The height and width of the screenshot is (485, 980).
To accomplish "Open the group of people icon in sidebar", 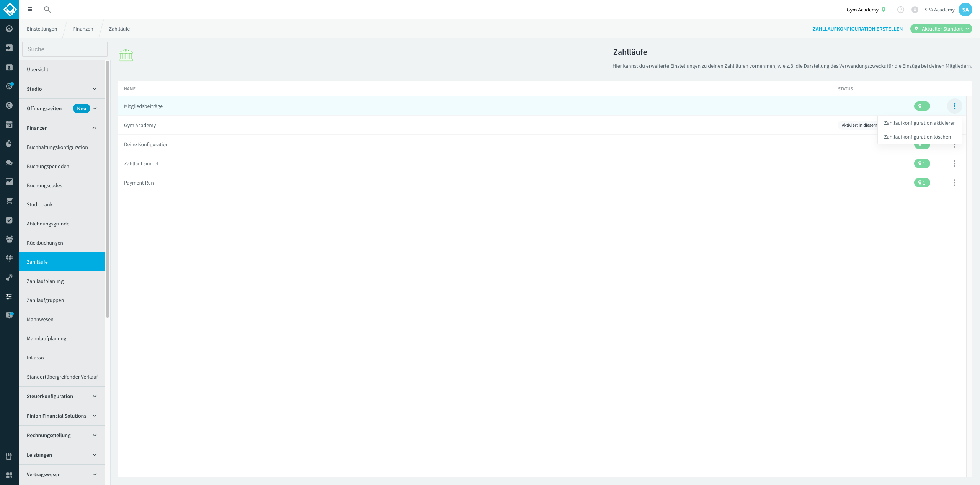I will coord(9,239).
